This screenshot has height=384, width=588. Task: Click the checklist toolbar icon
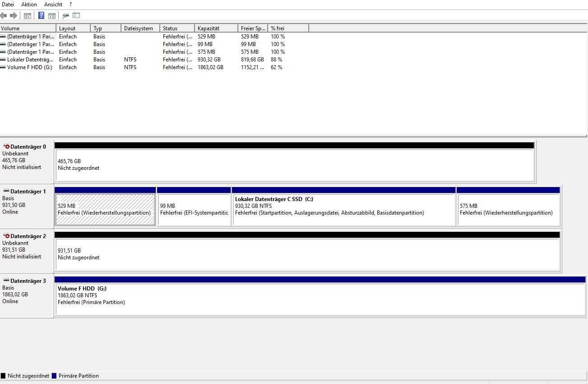coord(76,15)
